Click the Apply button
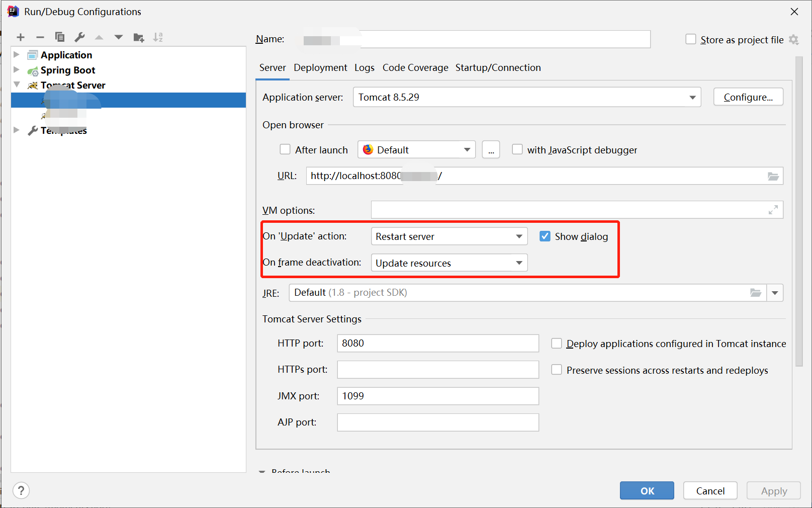Image resolution: width=812 pixels, height=508 pixels. click(x=774, y=490)
